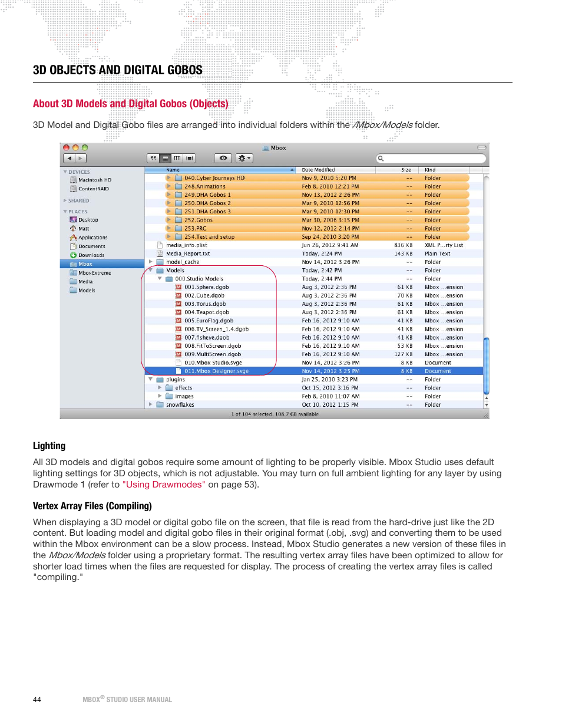Select the 004.Teapot.dgob file icon

pos(178,312)
